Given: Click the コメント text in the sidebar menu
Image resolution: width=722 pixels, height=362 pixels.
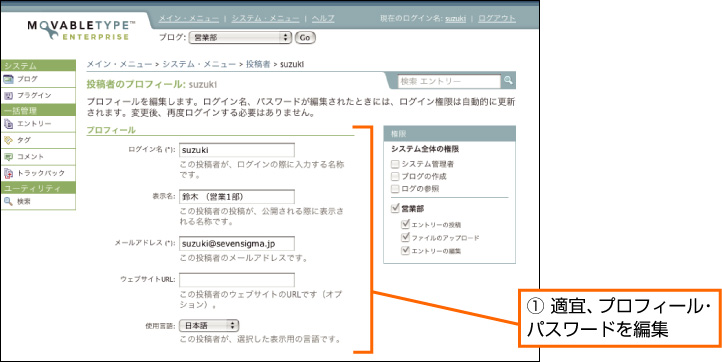Looking at the screenshot, I should (x=30, y=157).
